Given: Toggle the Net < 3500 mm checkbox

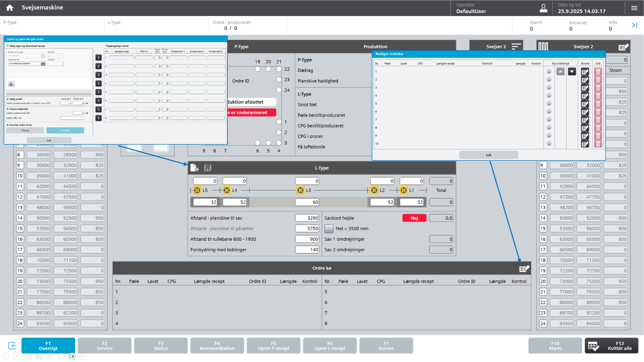Looking at the screenshot, I should pyautogui.click(x=329, y=228).
